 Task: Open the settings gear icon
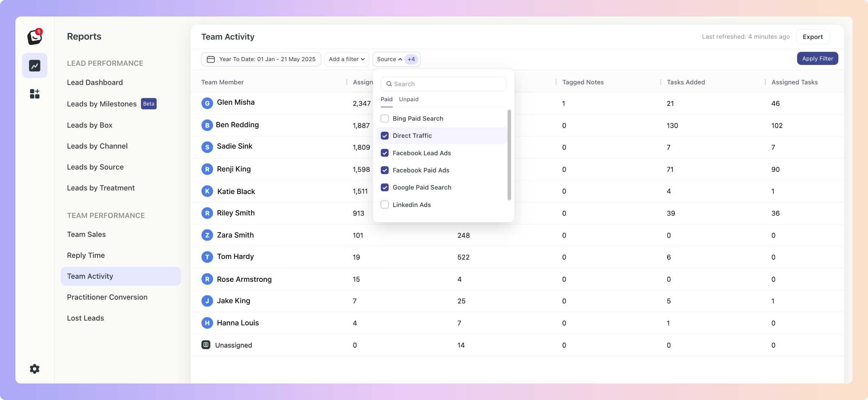click(35, 369)
